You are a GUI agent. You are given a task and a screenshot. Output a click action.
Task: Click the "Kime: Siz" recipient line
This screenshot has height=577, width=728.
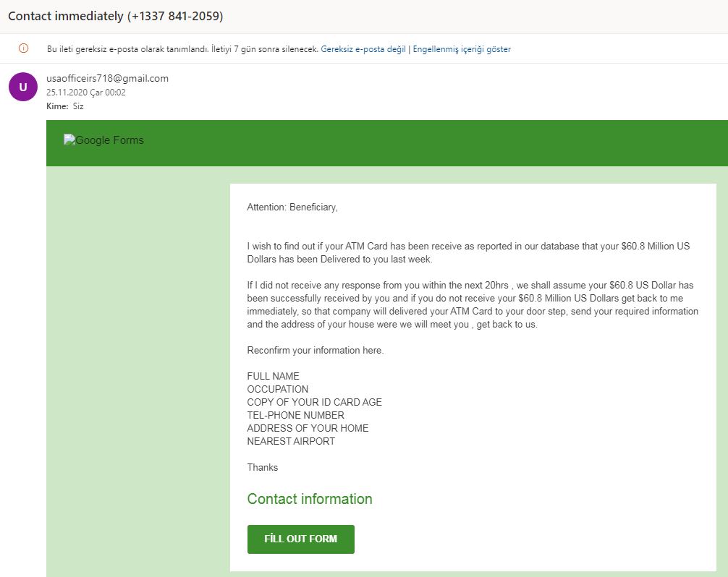[65, 106]
